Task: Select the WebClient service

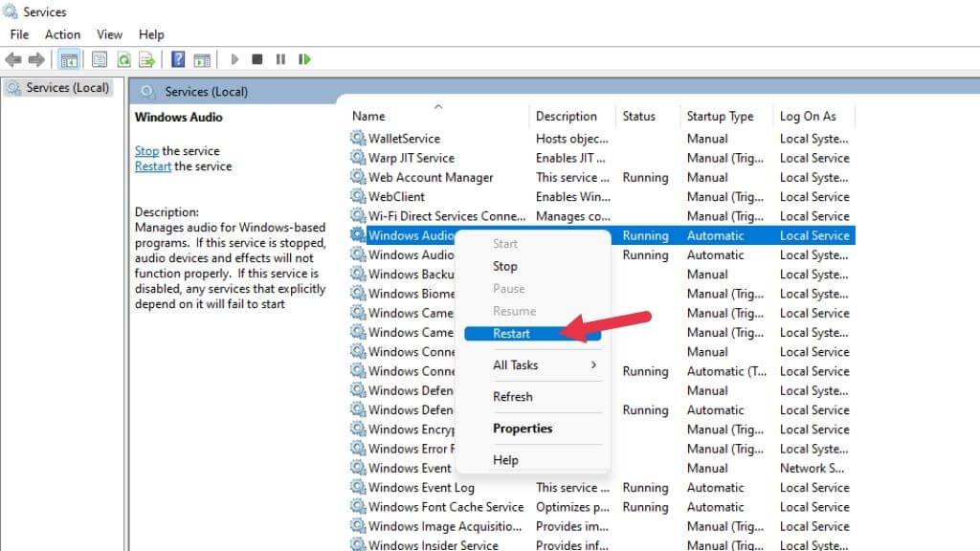Action: coord(601,196)
